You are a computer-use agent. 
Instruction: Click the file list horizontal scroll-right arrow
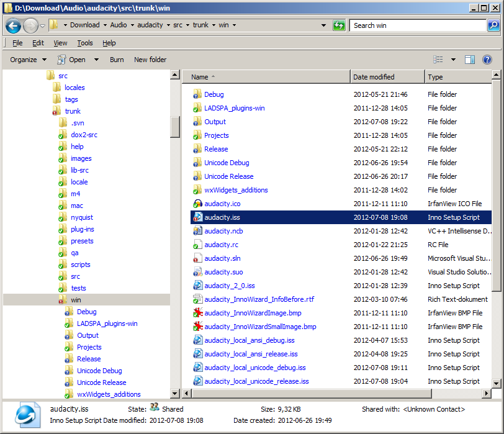(x=487, y=393)
